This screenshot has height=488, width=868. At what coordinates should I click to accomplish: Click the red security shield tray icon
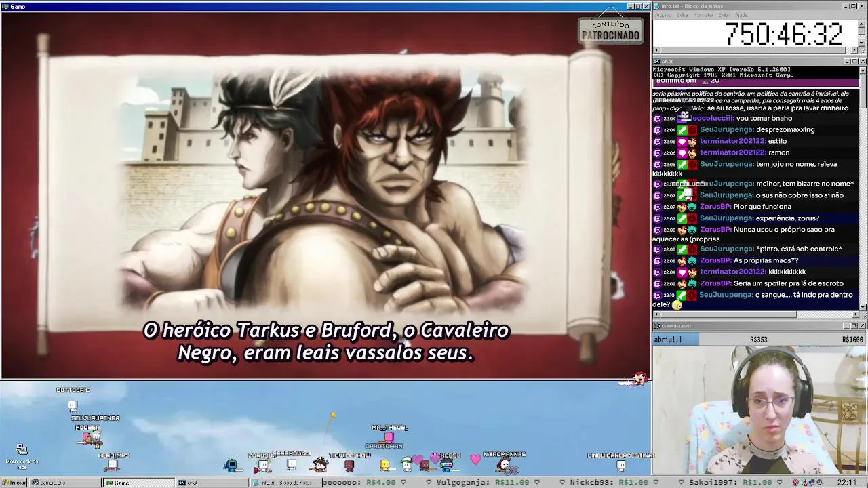click(795, 483)
